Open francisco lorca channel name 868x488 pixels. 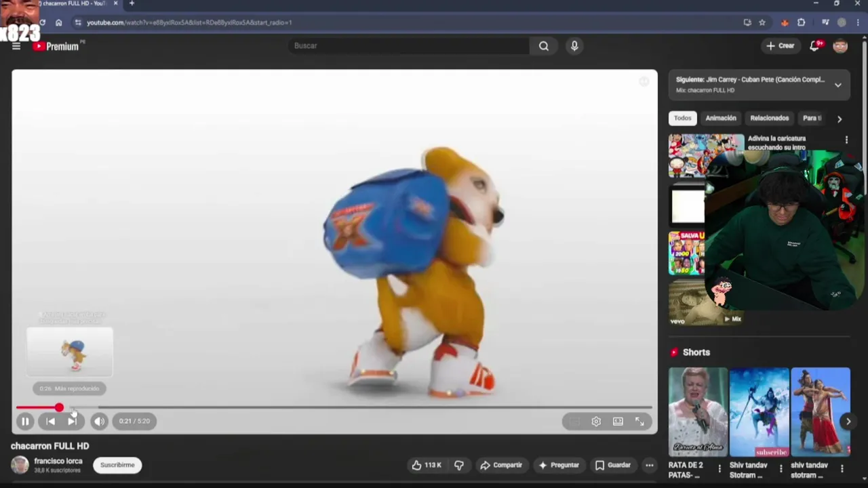58,461
